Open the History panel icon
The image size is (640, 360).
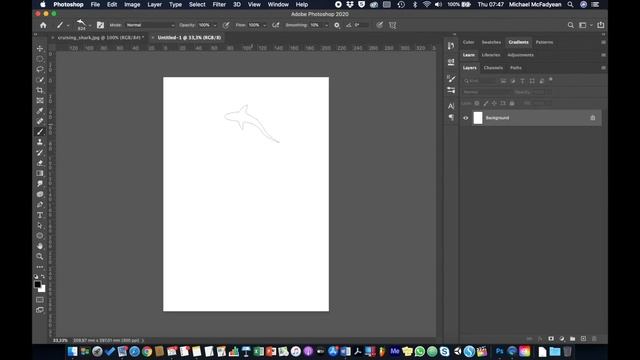pyautogui.click(x=451, y=46)
